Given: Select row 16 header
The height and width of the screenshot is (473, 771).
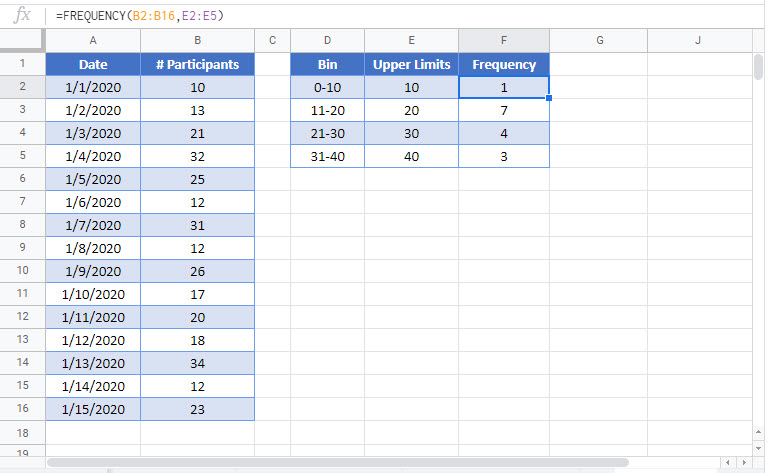Looking at the screenshot, I should coord(23,409).
